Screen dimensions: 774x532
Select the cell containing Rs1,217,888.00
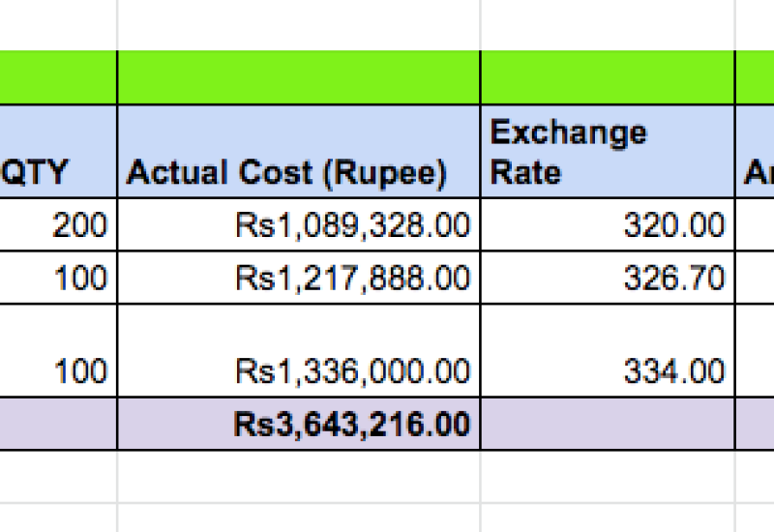[x=298, y=279]
